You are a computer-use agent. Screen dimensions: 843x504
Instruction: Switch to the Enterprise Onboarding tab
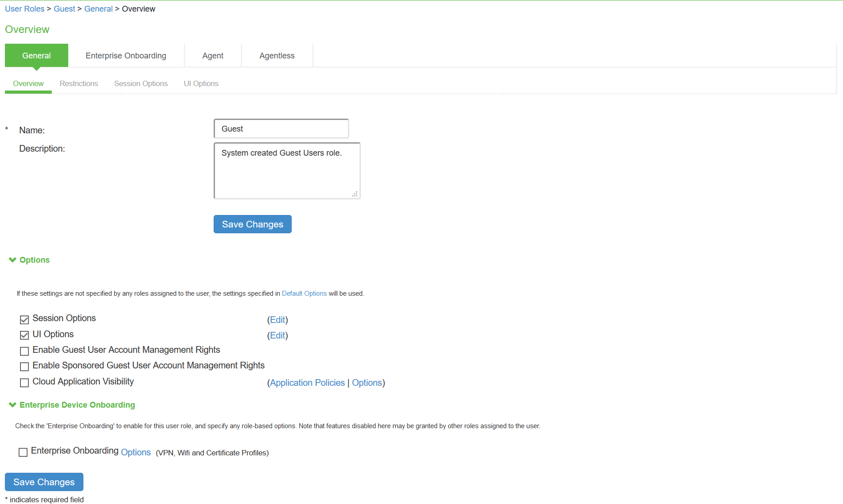[x=126, y=56]
